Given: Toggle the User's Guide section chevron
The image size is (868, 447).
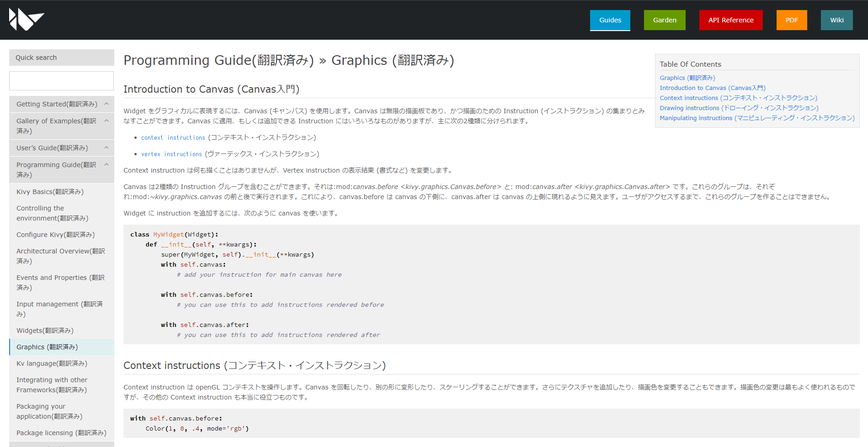Looking at the screenshot, I should pyautogui.click(x=107, y=148).
